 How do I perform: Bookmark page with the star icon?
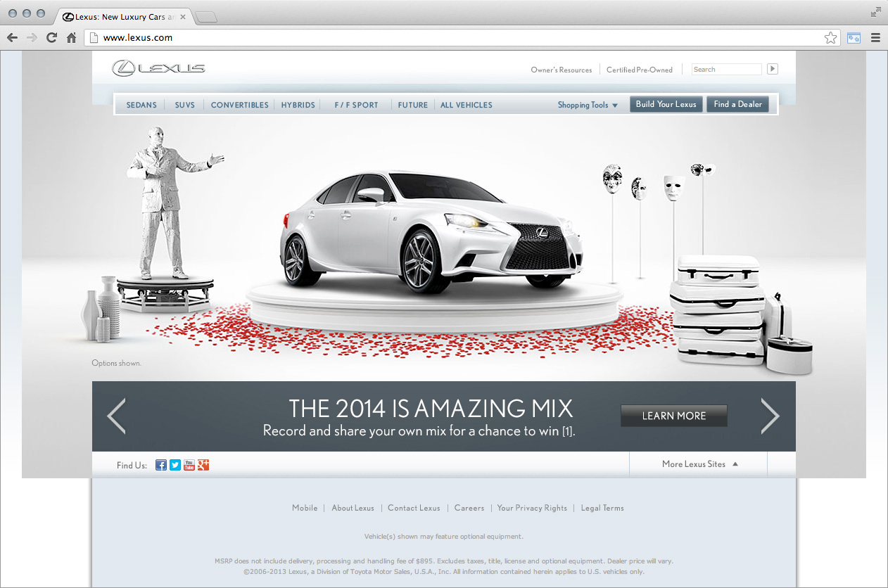[831, 38]
